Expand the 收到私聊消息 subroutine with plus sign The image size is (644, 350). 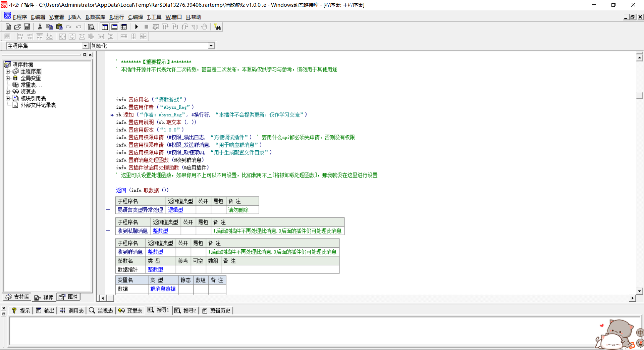pos(108,231)
